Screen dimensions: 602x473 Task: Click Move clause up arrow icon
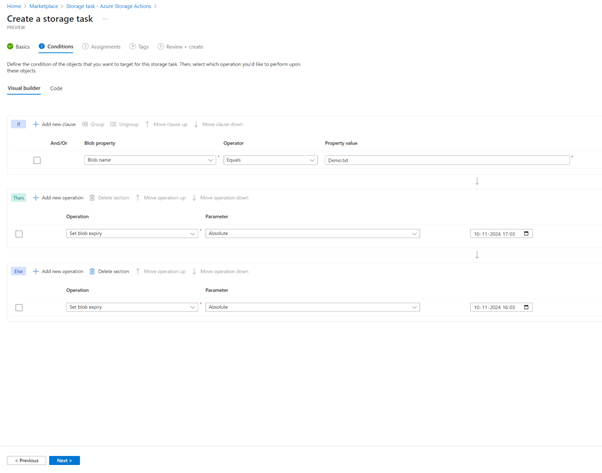(147, 124)
